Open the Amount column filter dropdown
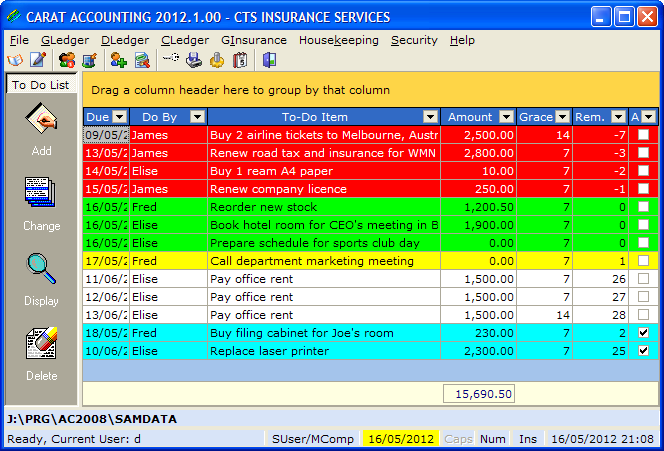Viewport: 664px width, 451px height. pyautogui.click(x=506, y=116)
